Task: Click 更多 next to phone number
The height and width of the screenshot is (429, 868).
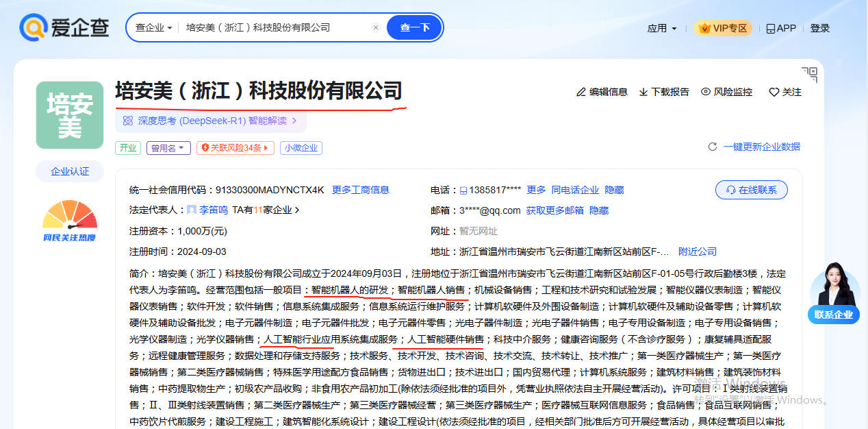Action: point(536,190)
